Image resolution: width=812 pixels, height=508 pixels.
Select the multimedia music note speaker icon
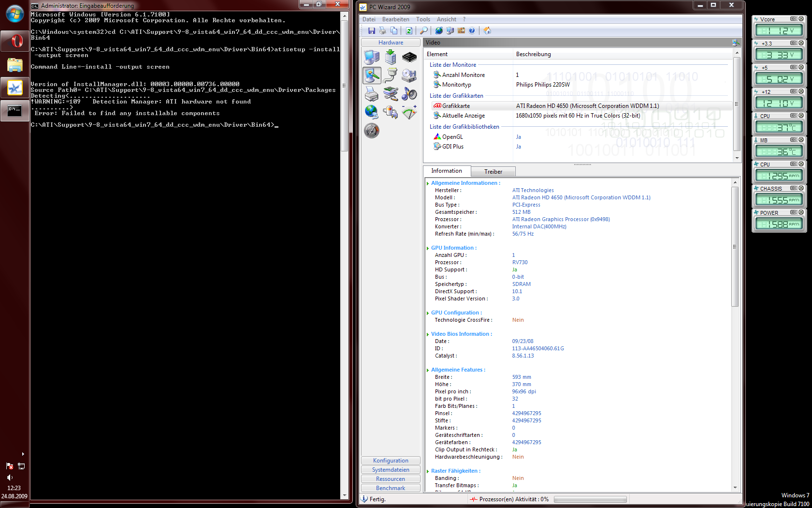(x=409, y=94)
